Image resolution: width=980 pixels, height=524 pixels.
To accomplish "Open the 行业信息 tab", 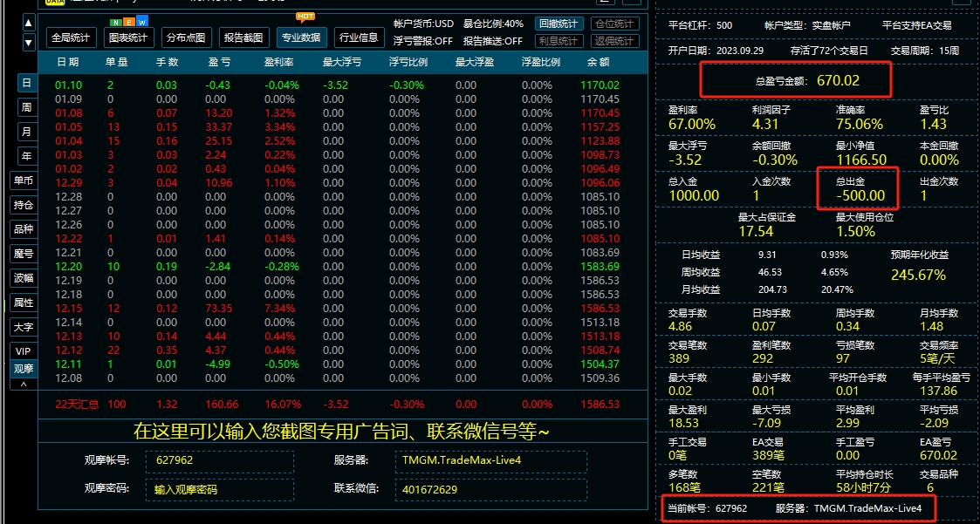I will [x=359, y=37].
